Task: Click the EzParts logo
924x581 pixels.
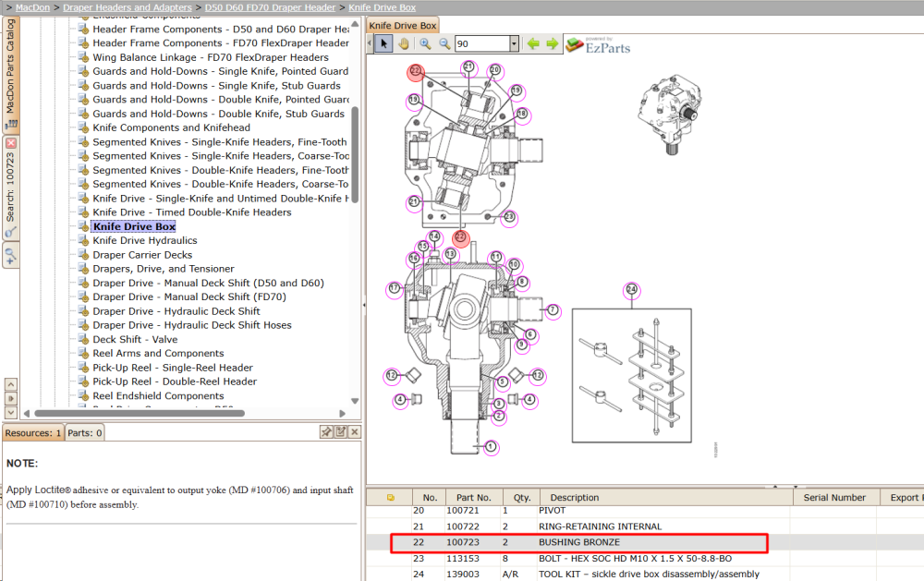Action: click(598, 45)
